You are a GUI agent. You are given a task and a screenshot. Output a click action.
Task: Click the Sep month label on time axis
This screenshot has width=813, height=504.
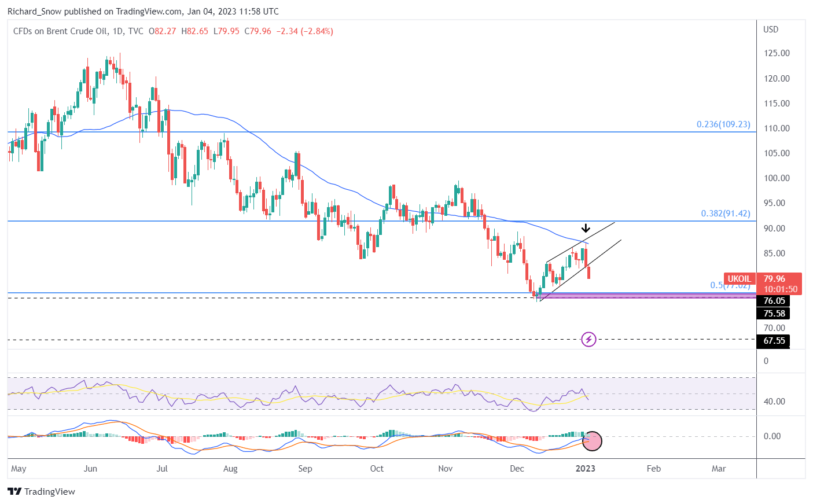305,469
